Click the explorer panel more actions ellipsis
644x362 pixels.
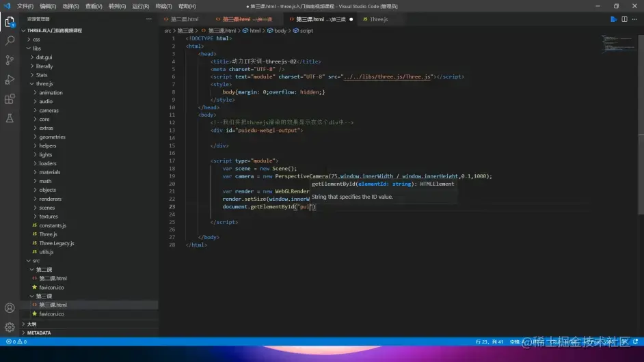tap(148, 19)
